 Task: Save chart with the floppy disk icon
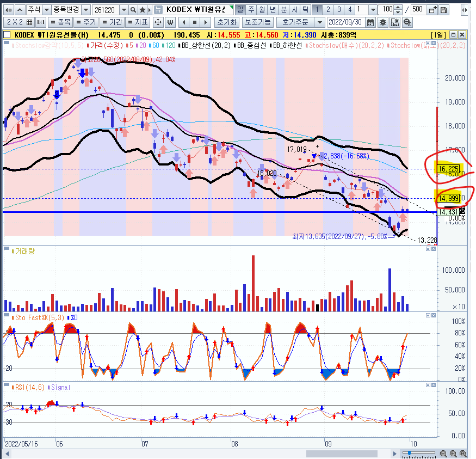tap(443, 10)
